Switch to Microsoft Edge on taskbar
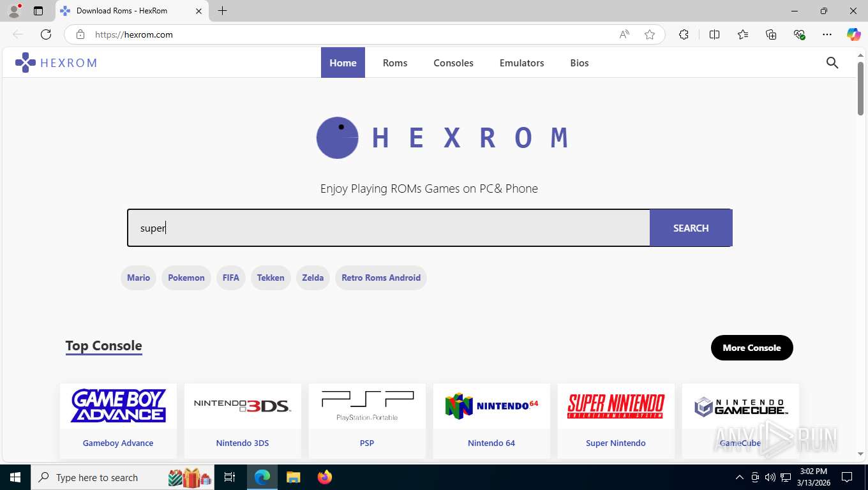Viewport: 868px width, 490px height. [262, 477]
